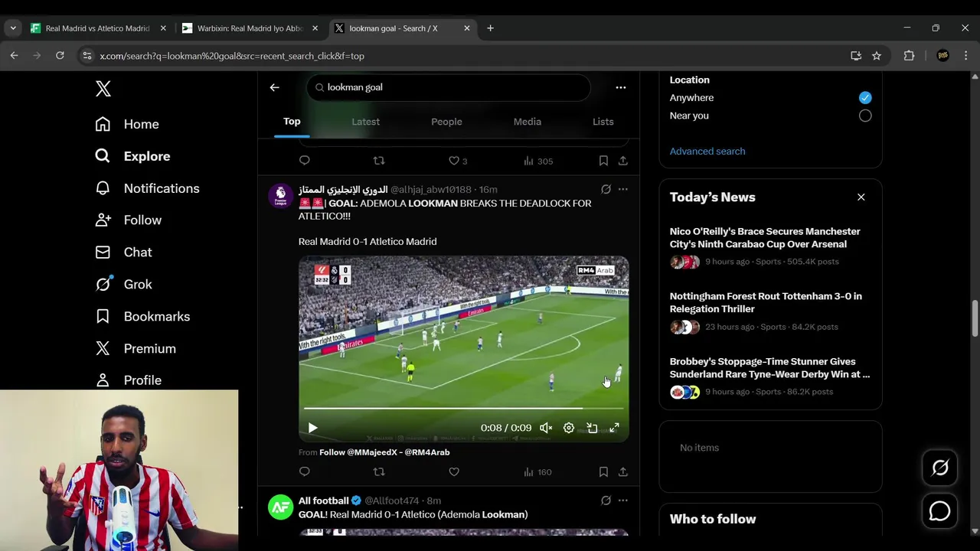Open Brobbey's Stoppage-Time Stunner story
The image size is (980, 551).
[x=770, y=376]
